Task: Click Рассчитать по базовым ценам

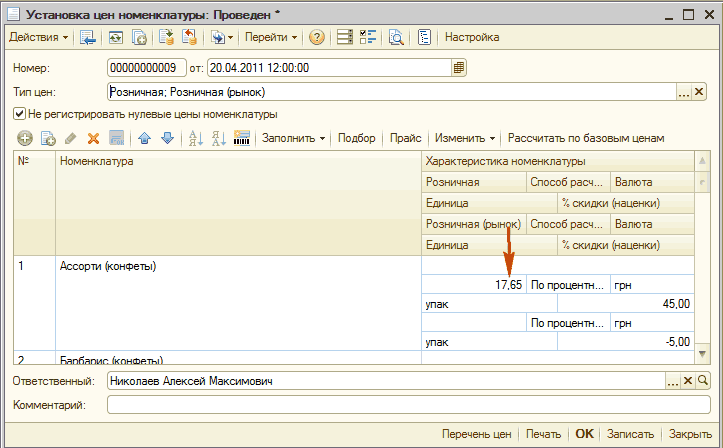Action: click(586, 138)
